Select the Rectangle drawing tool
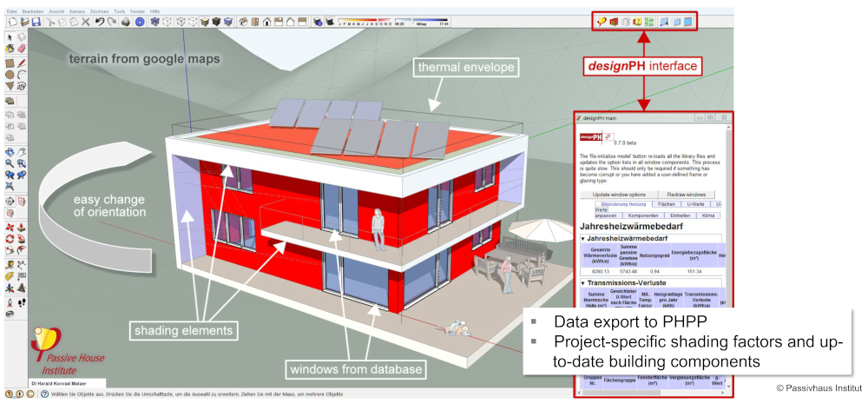 pos(10,63)
